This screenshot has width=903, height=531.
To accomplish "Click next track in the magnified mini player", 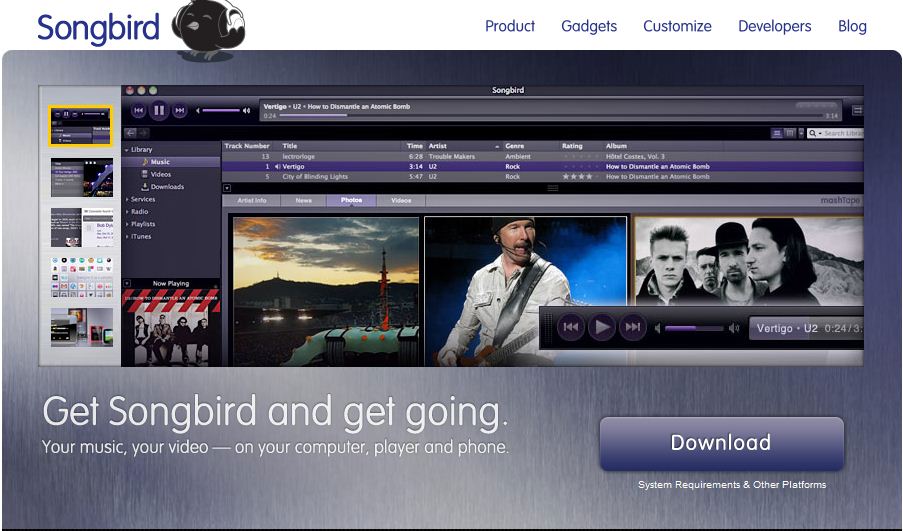I will 632,327.
